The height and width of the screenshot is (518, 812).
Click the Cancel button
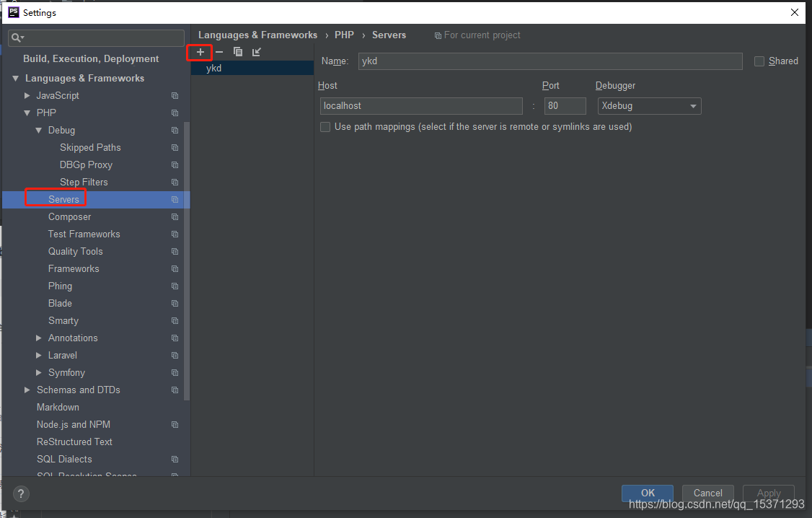point(707,493)
